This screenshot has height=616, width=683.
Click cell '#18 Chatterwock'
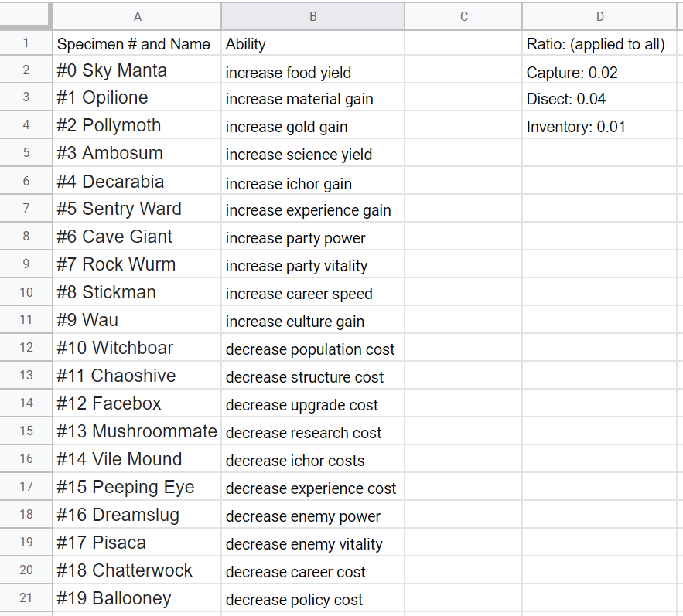[x=137, y=570]
